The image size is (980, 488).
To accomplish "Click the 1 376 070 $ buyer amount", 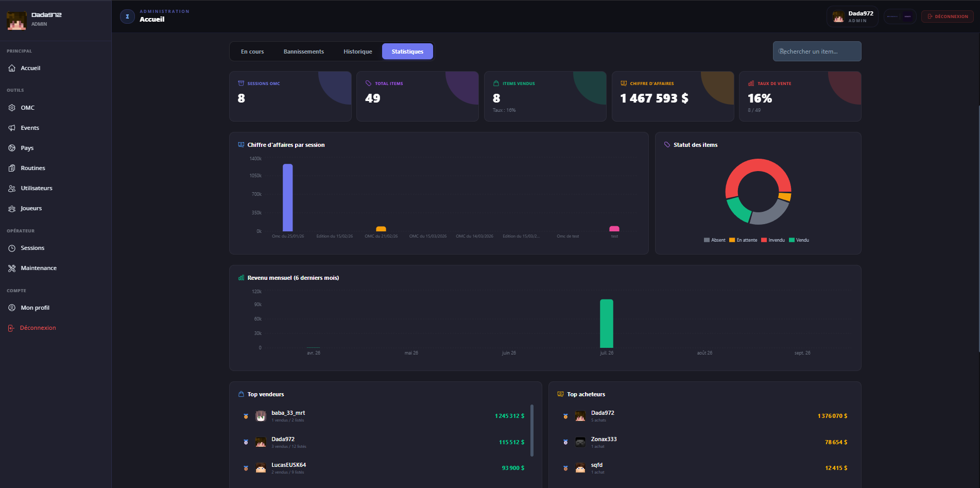I will coord(832,416).
